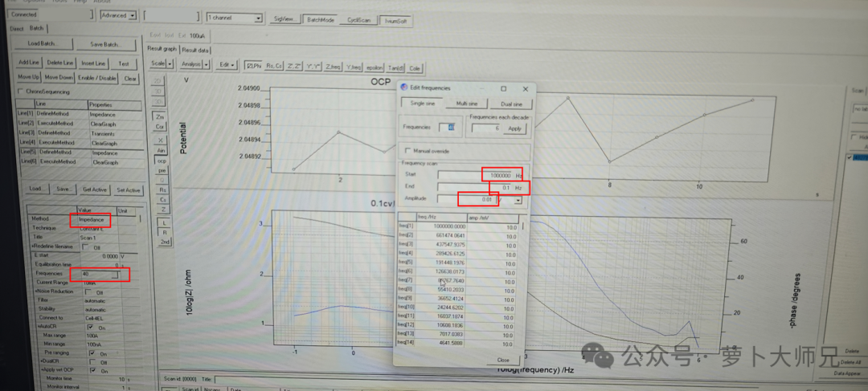Open the Amplitude unit dropdown

click(518, 200)
